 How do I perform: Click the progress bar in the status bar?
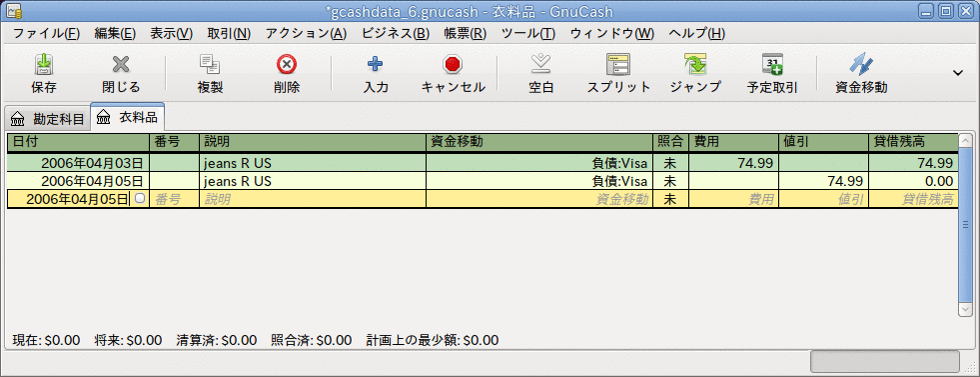tap(885, 361)
